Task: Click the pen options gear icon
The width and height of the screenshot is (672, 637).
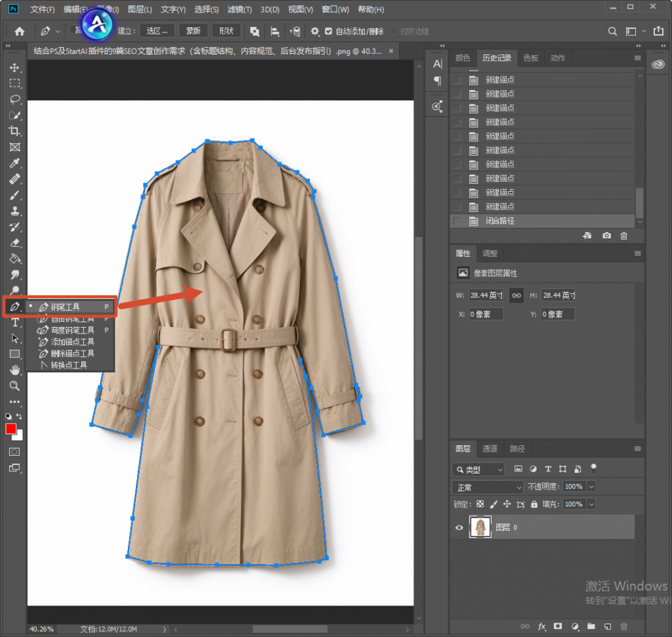Action: (314, 32)
